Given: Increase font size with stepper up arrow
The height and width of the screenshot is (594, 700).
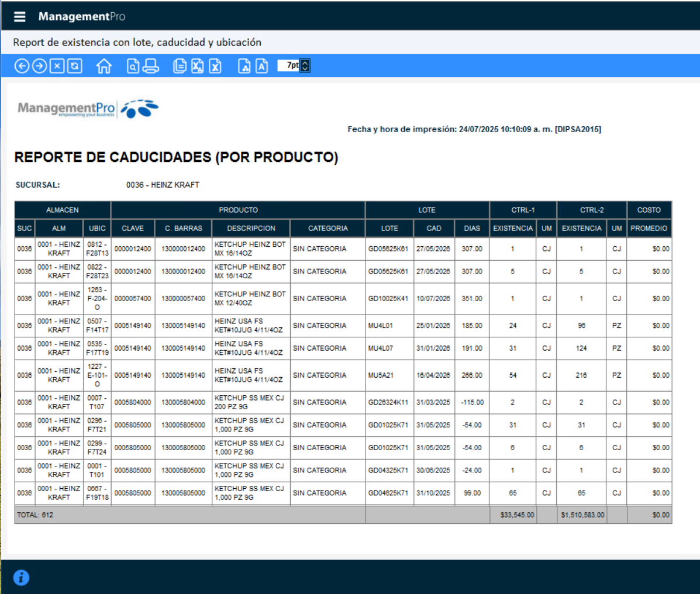Looking at the screenshot, I should tap(305, 63).
